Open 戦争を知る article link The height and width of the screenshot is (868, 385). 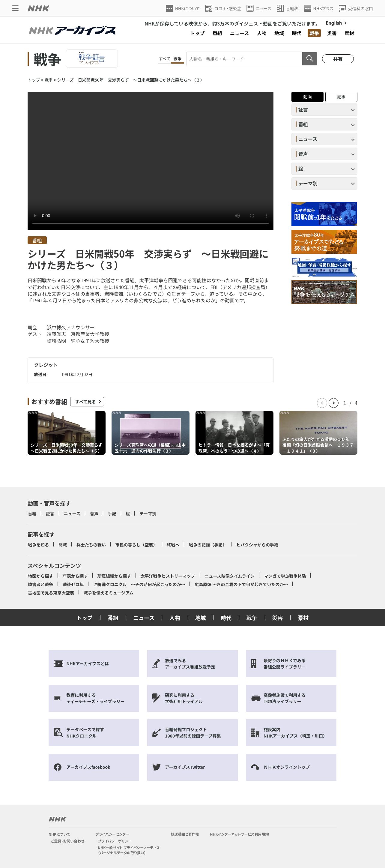[x=38, y=545]
